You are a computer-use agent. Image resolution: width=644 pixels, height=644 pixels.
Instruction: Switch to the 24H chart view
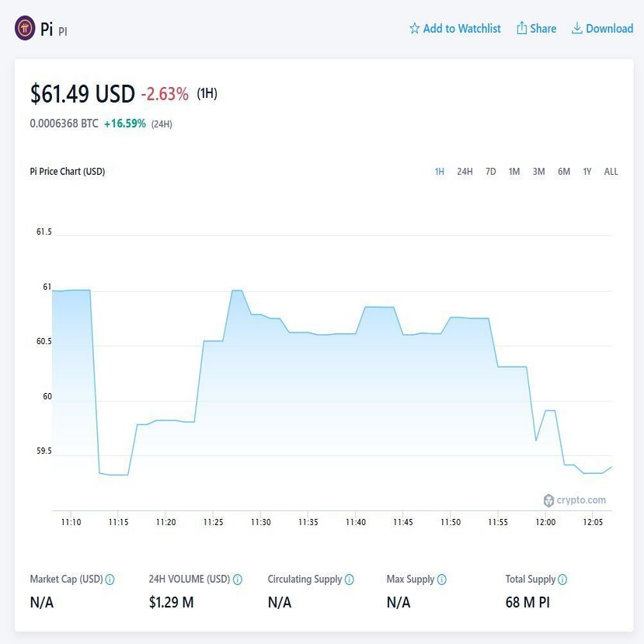click(464, 172)
